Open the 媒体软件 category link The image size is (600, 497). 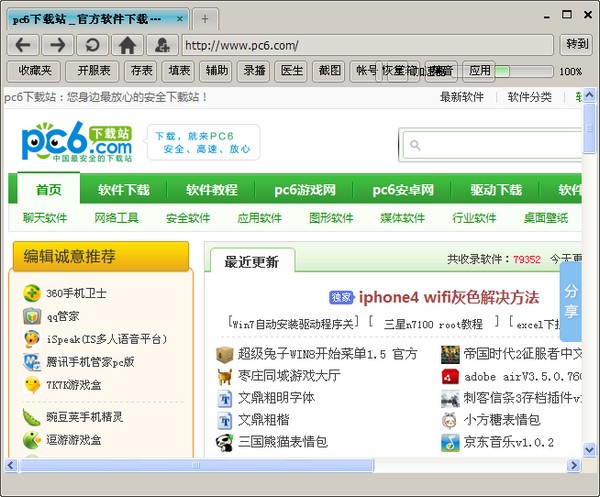[x=403, y=218]
